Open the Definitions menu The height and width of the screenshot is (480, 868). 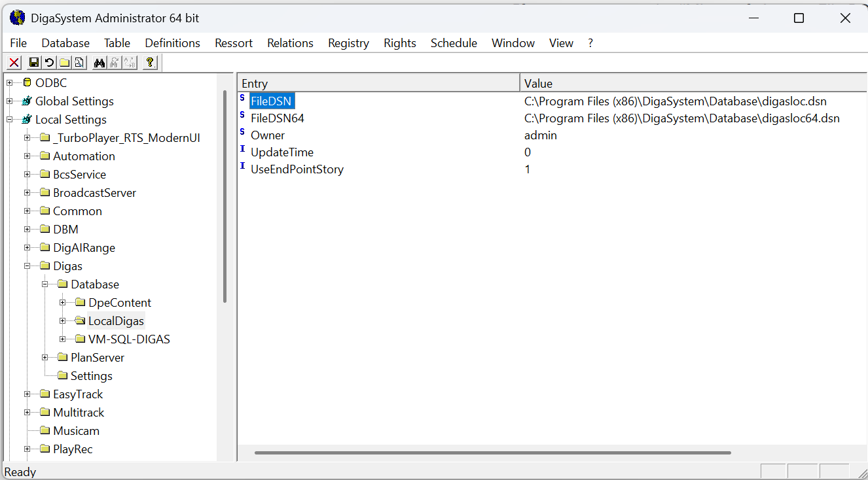[173, 43]
